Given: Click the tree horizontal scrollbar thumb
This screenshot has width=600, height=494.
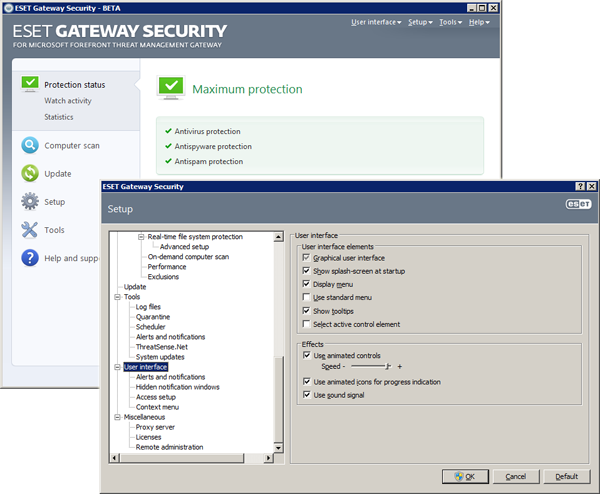Looking at the screenshot, I should [181, 458].
